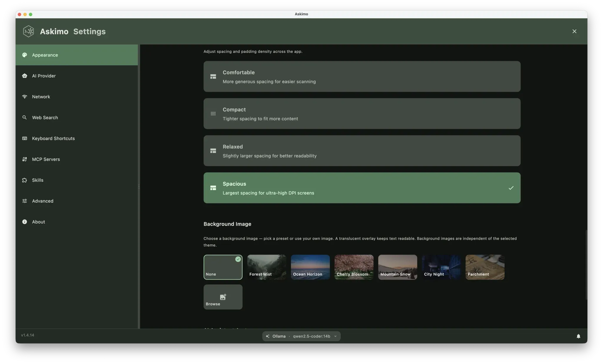Click the notification bell icon

click(x=578, y=336)
